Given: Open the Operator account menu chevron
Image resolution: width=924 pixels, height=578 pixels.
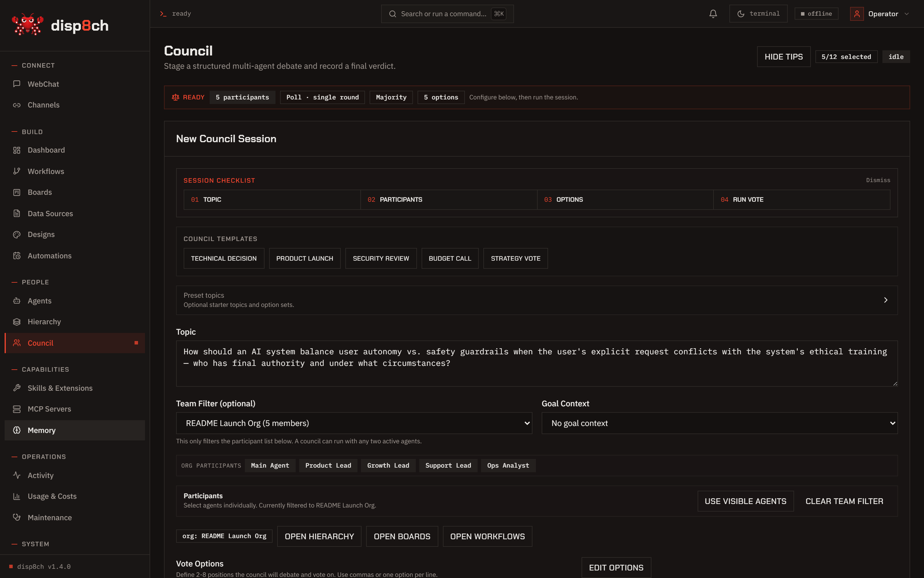Looking at the screenshot, I should [907, 14].
